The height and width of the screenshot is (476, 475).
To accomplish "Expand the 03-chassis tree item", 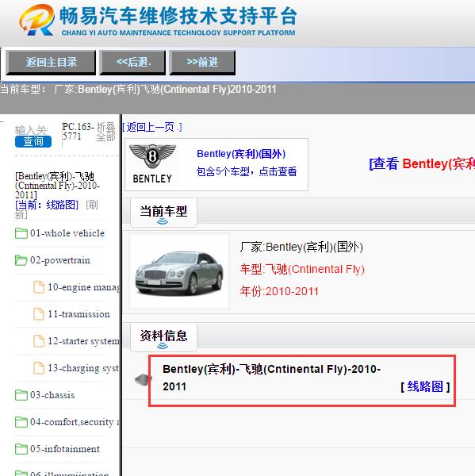I will pos(52,395).
